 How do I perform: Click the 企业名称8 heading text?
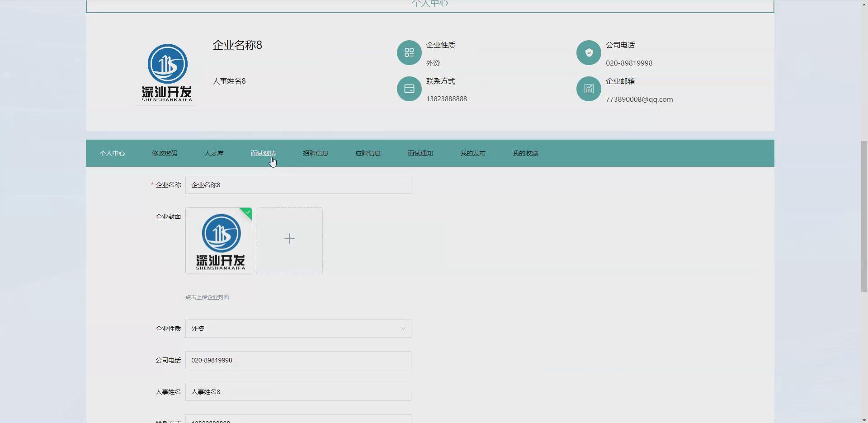[237, 45]
